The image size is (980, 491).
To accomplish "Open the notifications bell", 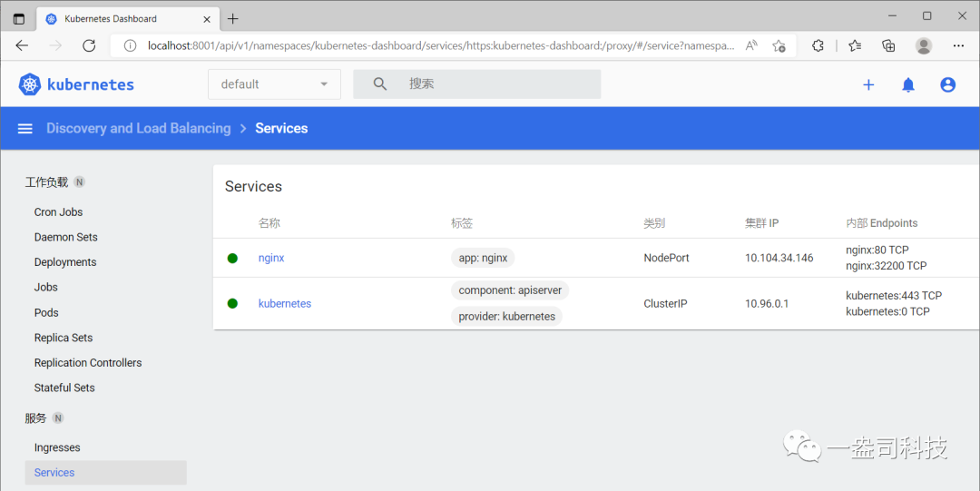I will coord(908,84).
